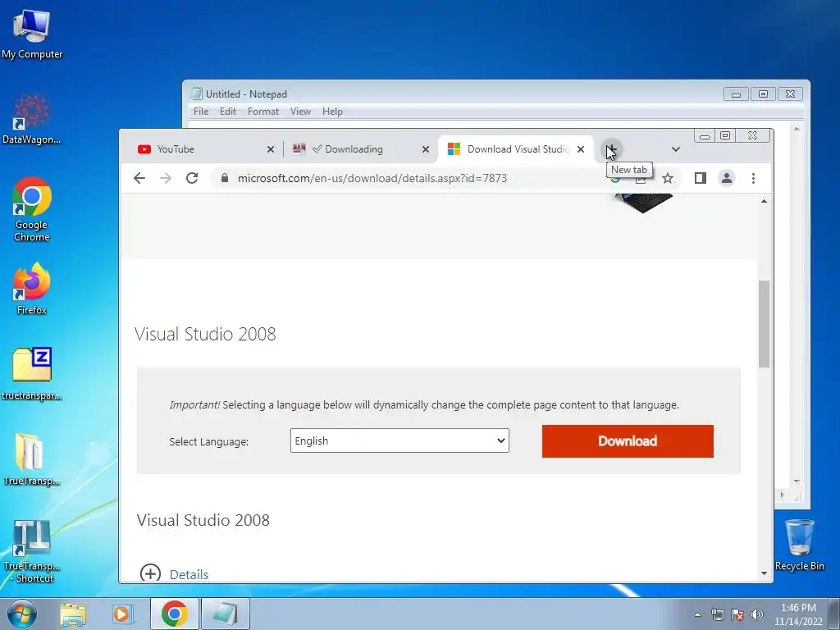The width and height of the screenshot is (840, 630).
Task: Reload the Microsoft download page
Action: pos(192,178)
